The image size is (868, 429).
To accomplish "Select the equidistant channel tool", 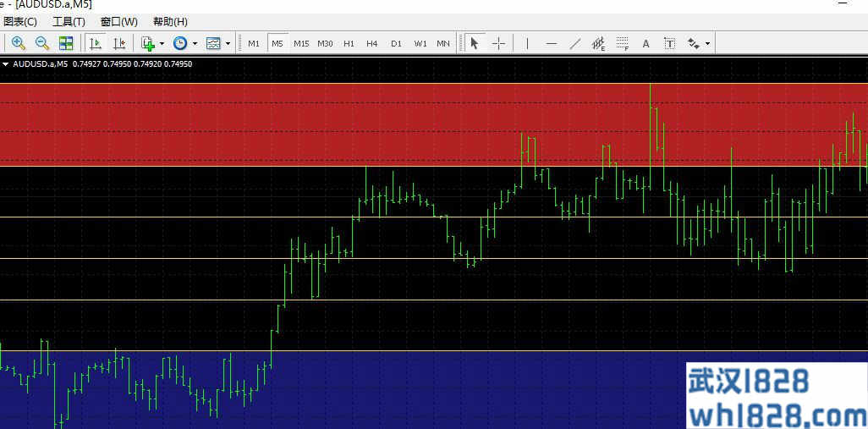I will [x=598, y=43].
